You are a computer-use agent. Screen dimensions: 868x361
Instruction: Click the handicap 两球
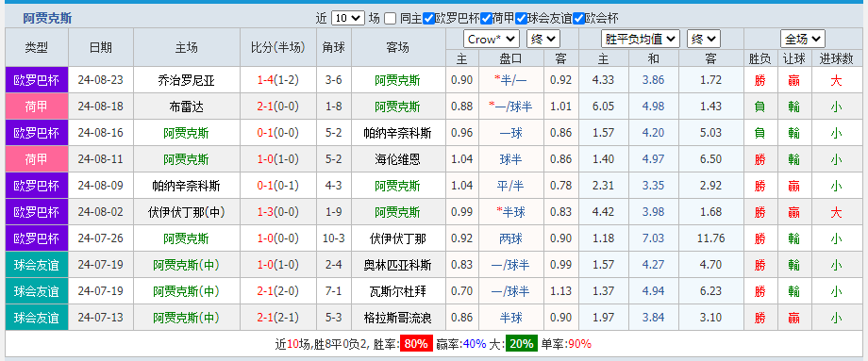click(511, 238)
